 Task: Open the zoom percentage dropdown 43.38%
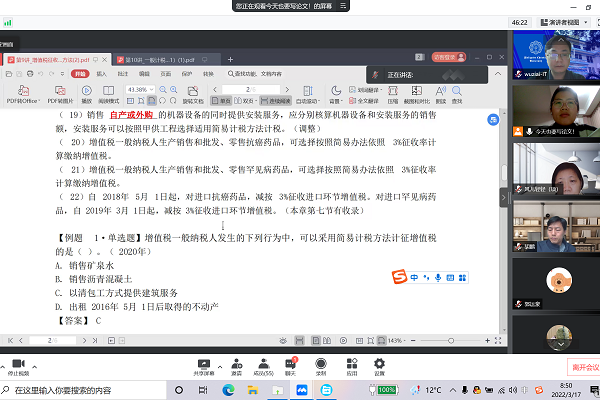coord(142,89)
